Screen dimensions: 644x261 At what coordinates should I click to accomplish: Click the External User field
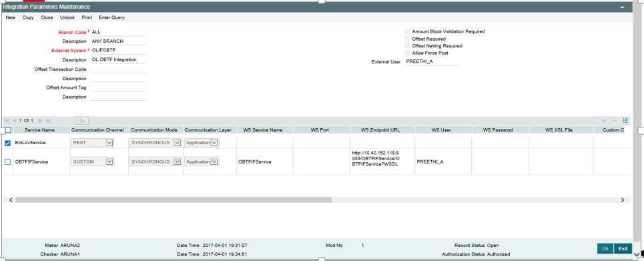432,61
